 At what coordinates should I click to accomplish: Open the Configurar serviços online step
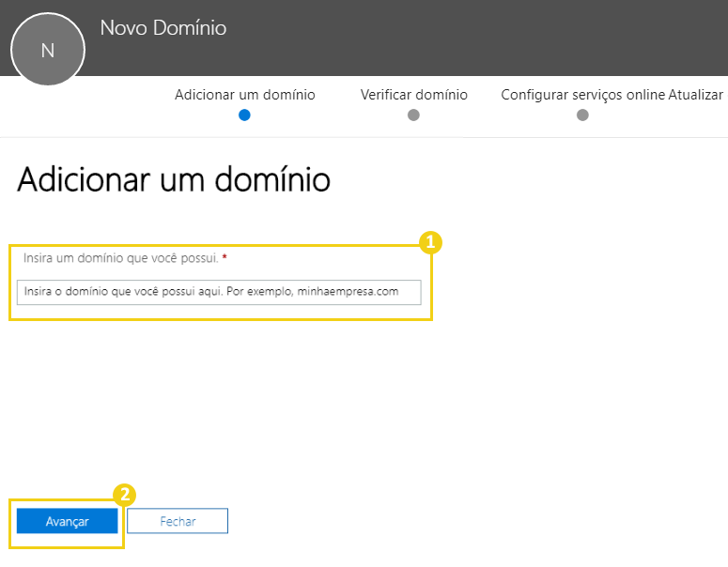pyautogui.click(x=582, y=95)
